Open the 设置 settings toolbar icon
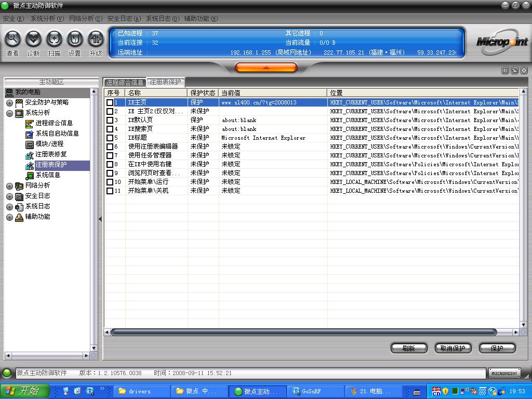This screenshot has height=399, width=532. pos(75,39)
